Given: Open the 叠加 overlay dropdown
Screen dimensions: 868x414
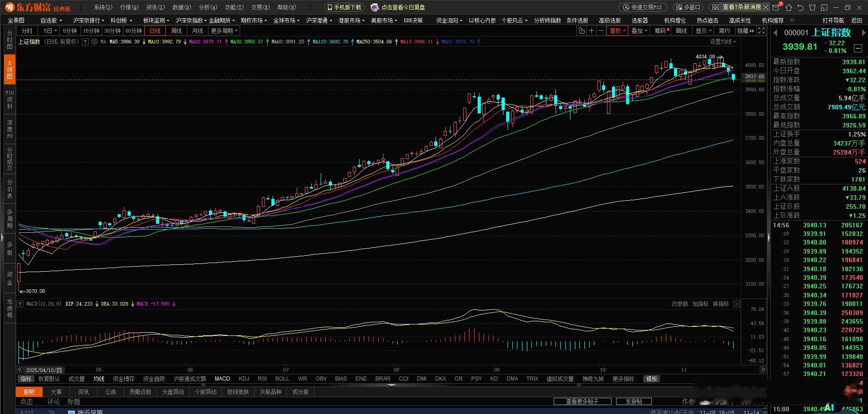Looking at the screenshot, I should [x=640, y=31].
